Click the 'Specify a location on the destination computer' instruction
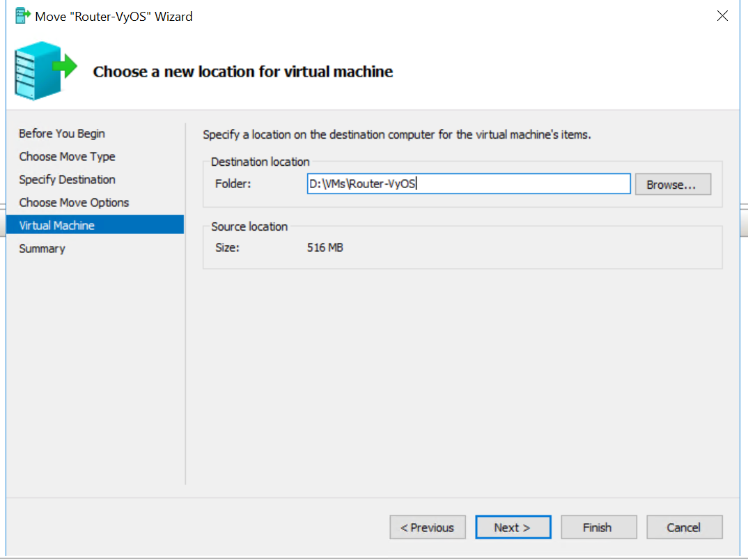The width and height of the screenshot is (748, 560). 396,135
